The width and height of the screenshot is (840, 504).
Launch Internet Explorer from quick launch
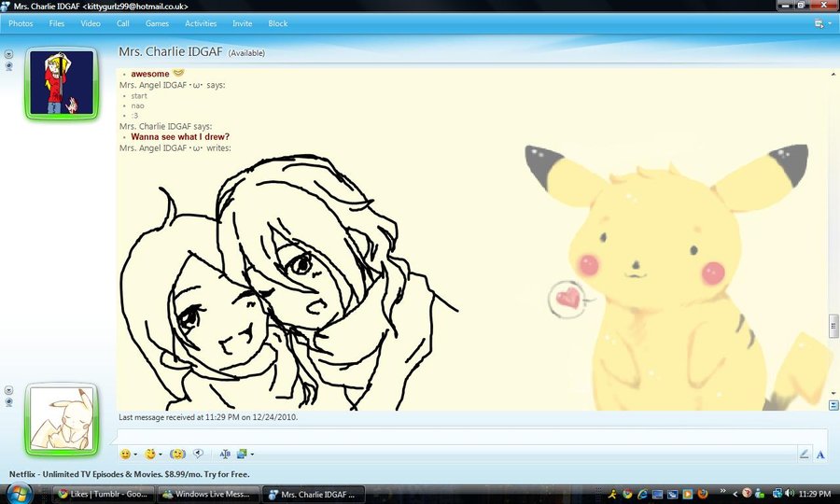[642, 494]
